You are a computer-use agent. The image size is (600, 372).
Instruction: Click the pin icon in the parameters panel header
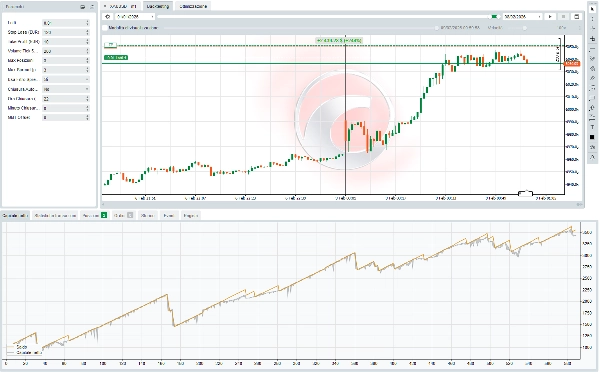(92, 7)
